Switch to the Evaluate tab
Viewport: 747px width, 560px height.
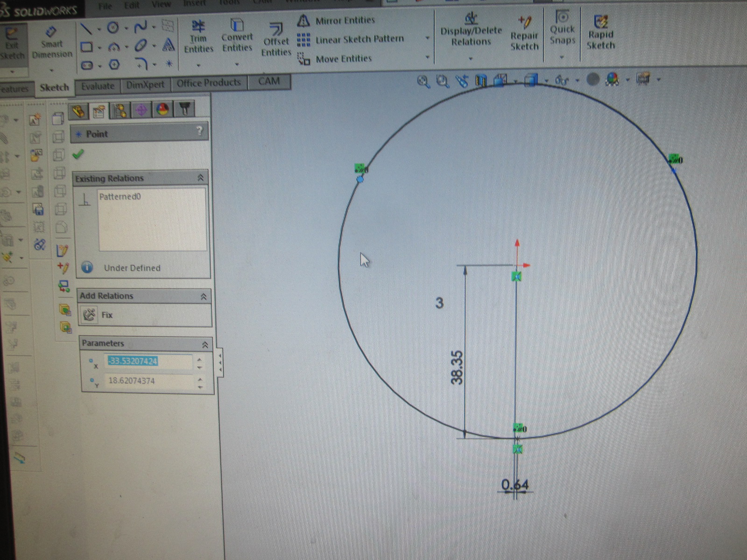point(98,86)
